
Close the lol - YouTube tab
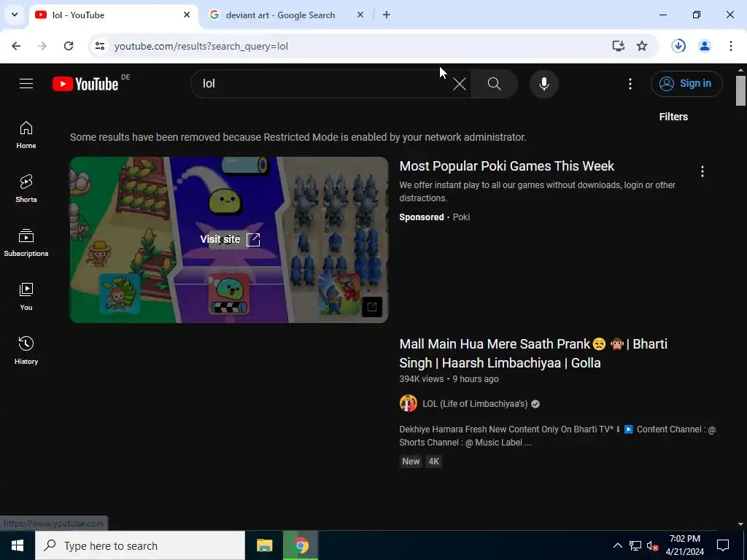point(187,15)
